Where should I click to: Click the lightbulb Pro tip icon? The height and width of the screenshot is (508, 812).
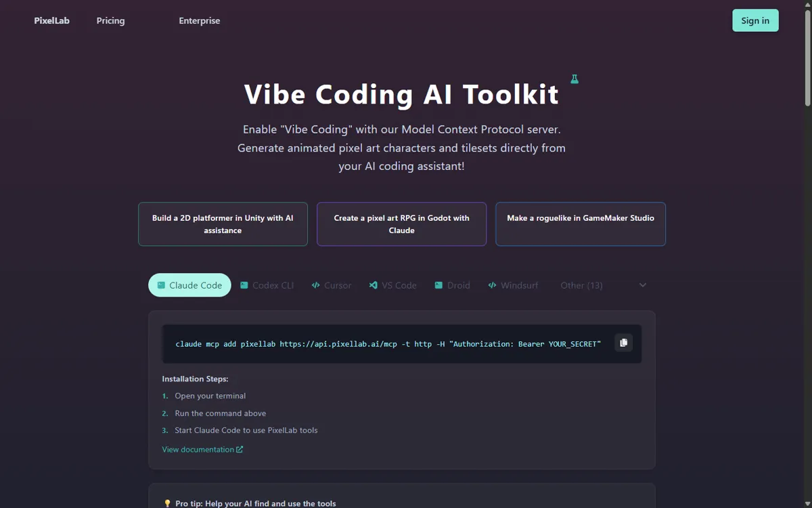click(x=167, y=503)
